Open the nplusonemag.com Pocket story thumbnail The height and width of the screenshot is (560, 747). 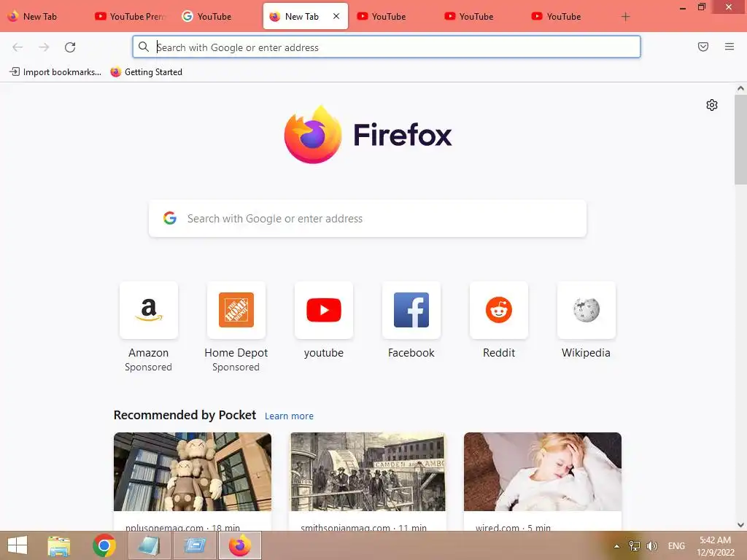(193, 472)
